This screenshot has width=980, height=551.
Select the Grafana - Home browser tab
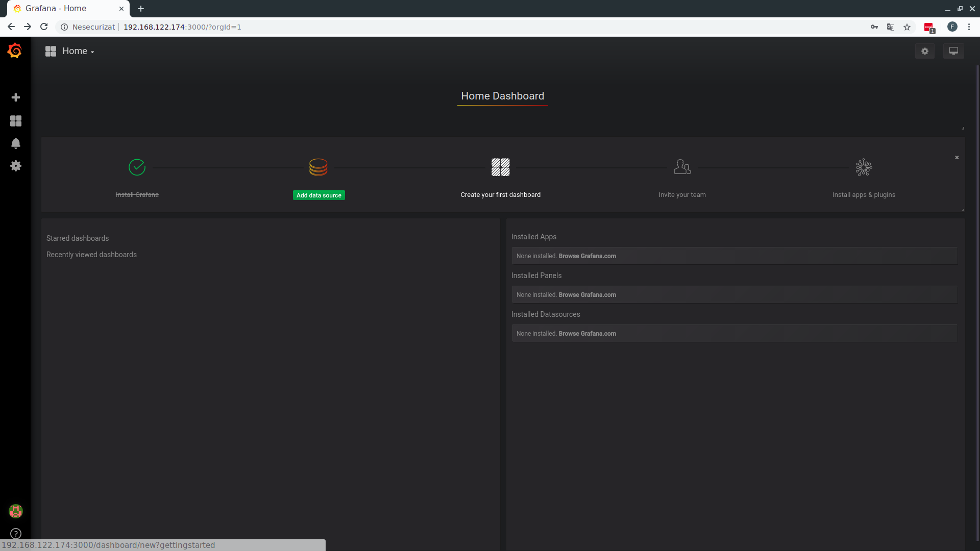click(x=68, y=9)
